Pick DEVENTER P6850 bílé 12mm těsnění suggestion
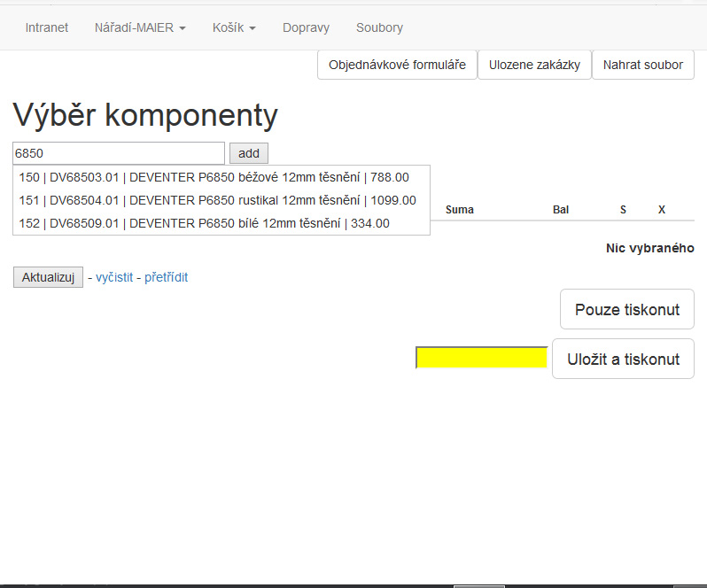 point(204,223)
